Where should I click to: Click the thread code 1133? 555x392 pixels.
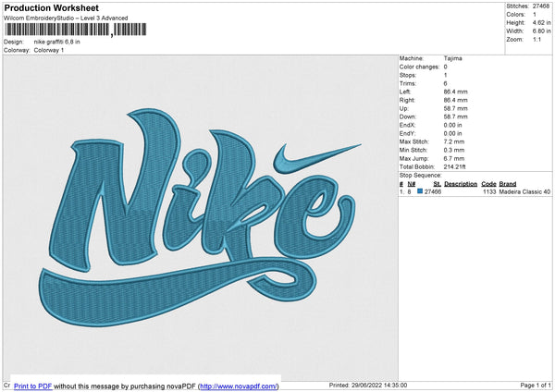pyautogui.click(x=489, y=191)
